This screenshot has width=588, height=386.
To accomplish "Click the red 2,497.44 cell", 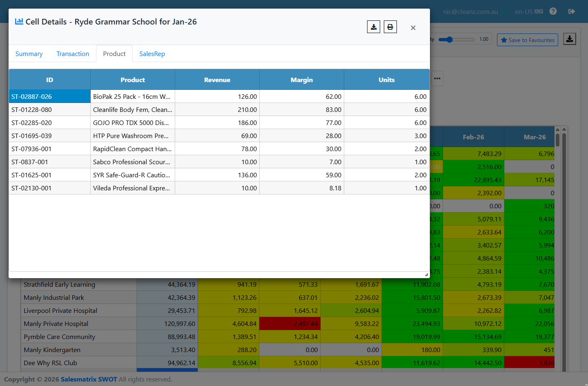I will [x=290, y=324].
